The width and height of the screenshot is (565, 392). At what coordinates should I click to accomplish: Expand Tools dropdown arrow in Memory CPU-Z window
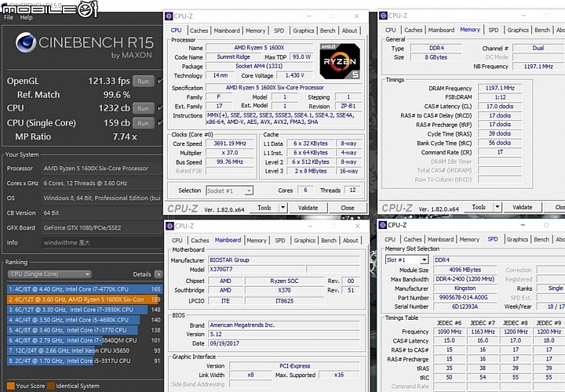[x=498, y=207]
